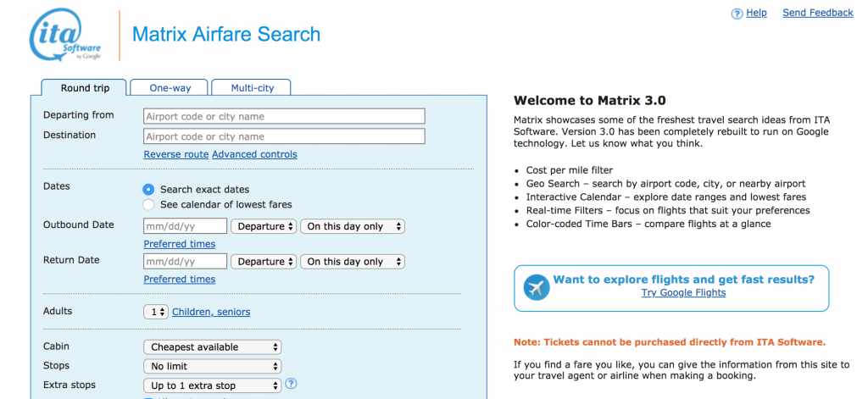Open Advanced controls link

[254, 154]
